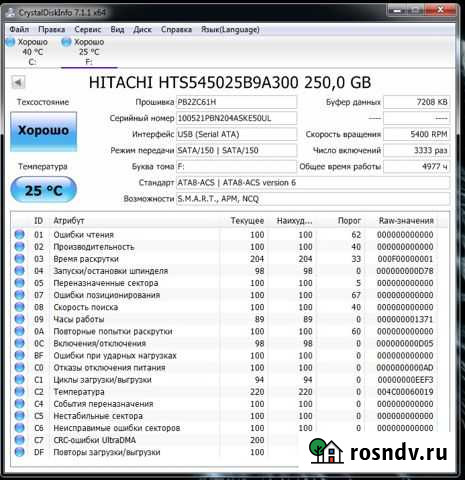Click raw value 000F00000001

[x=405, y=259]
